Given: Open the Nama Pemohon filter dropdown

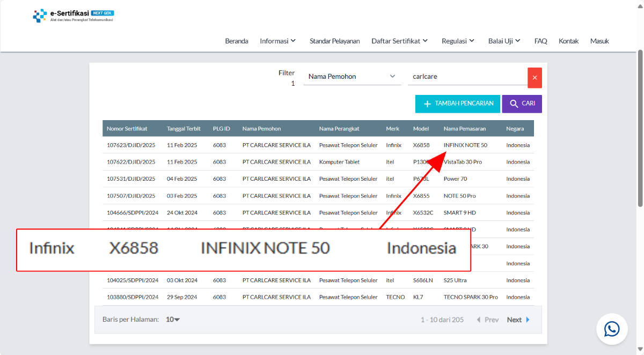Looking at the screenshot, I should pyautogui.click(x=352, y=77).
